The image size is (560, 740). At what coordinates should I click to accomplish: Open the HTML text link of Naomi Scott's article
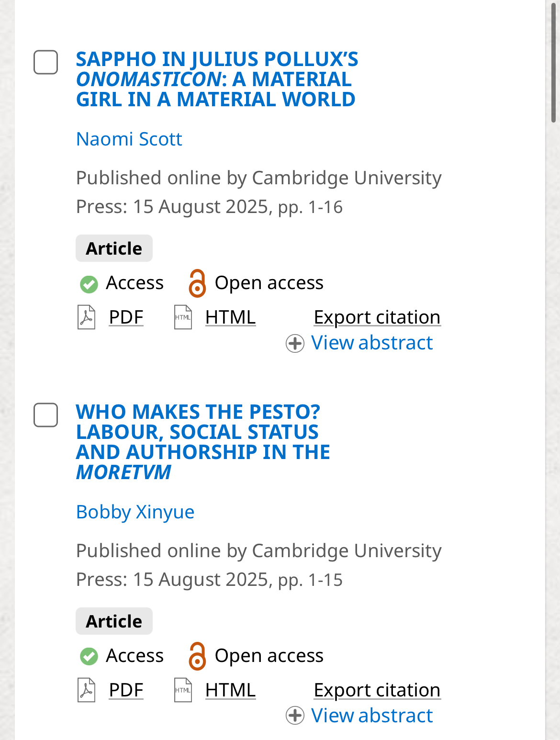(230, 317)
